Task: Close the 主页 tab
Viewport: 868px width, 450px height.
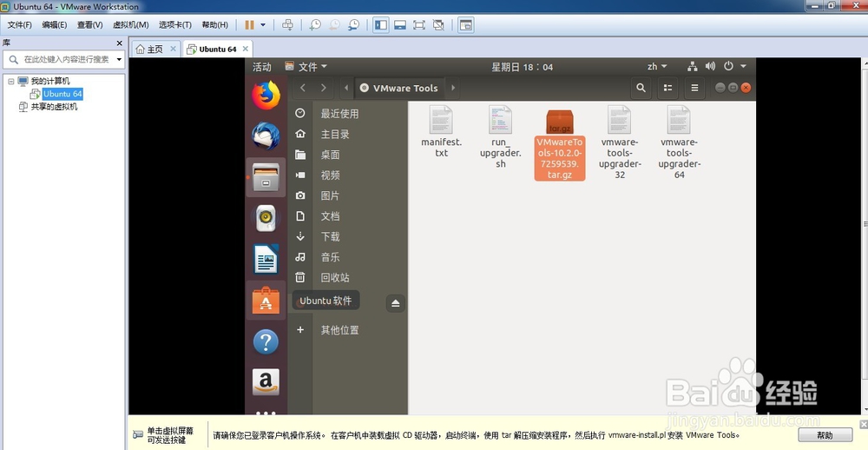Action: coord(173,49)
